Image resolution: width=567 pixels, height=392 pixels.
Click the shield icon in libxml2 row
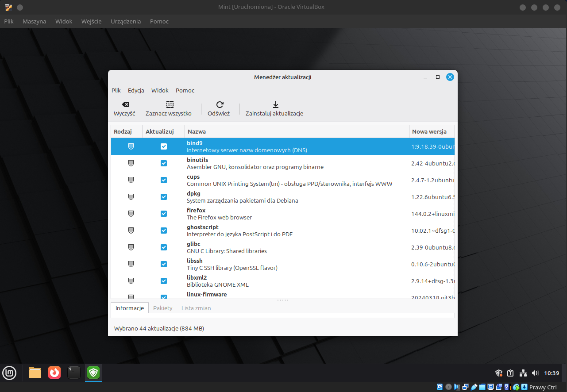(131, 281)
